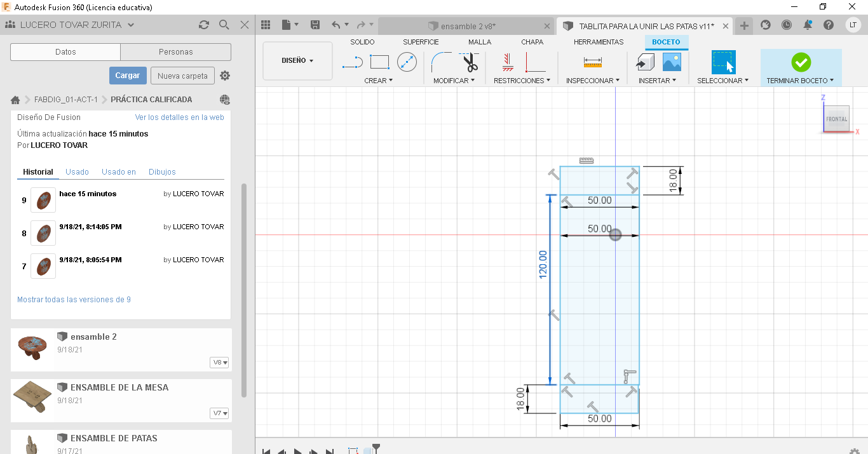The width and height of the screenshot is (868, 454).
Task: Show the data panel grid icon
Action: (266, 25)
